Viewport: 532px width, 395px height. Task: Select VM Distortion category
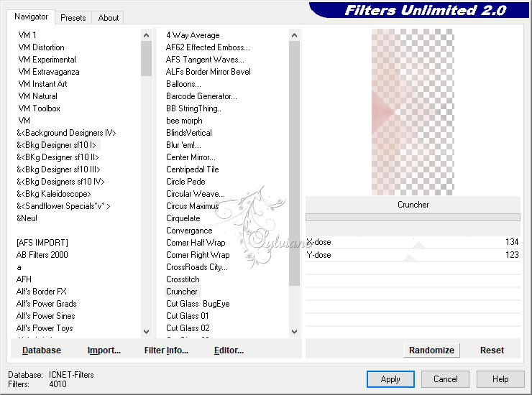42,47
